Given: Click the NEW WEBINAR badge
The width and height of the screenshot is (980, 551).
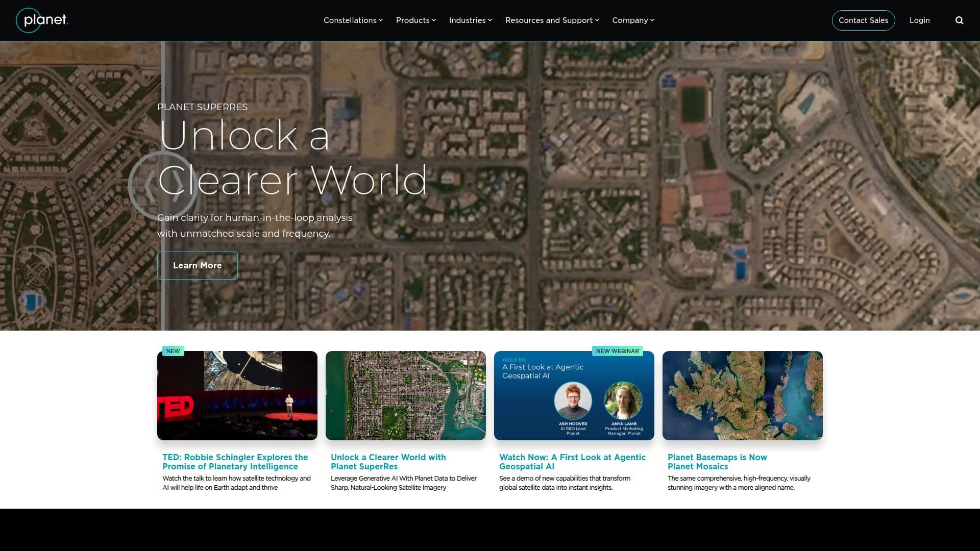Looking at the screenshot, I should click(617, 351).
